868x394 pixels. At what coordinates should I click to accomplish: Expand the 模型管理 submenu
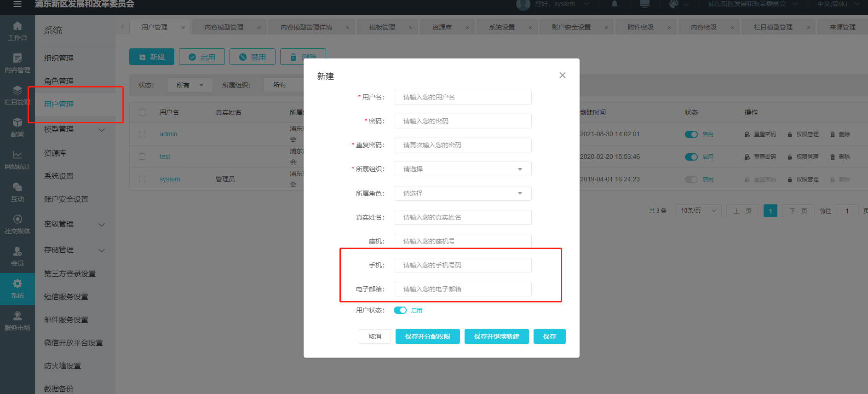pos(102,130)
